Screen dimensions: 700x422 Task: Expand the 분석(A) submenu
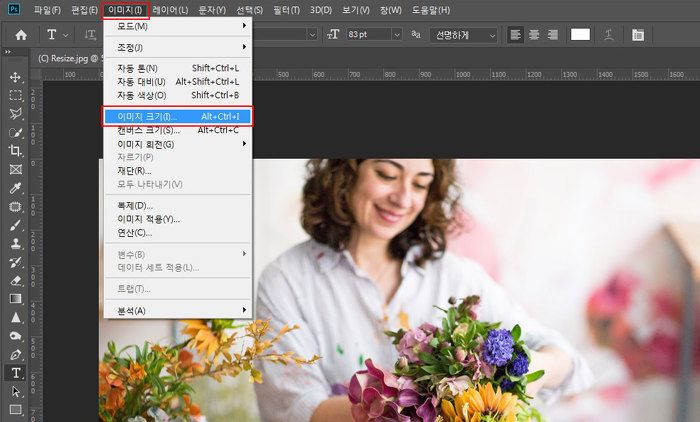(178, 311)
